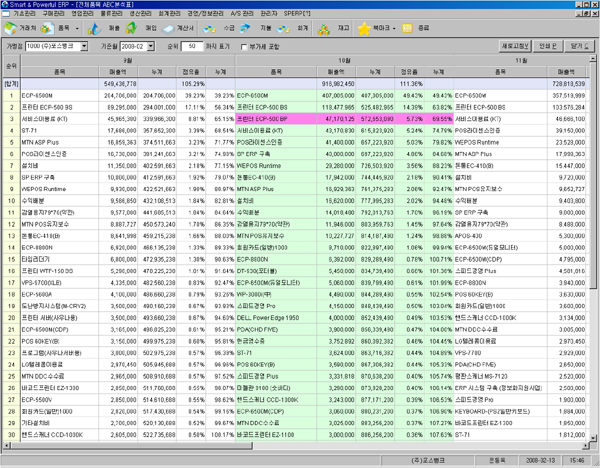
Task: Open the 구매관리 menu
Action: coord(53,13)
